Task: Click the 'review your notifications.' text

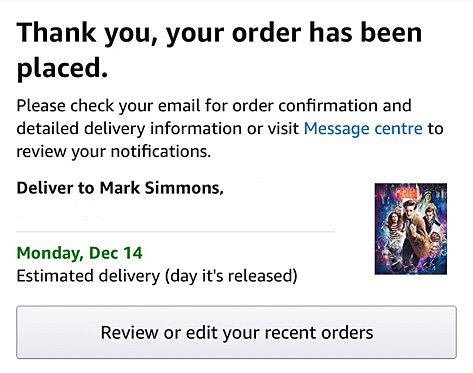Action: (114, 152)
